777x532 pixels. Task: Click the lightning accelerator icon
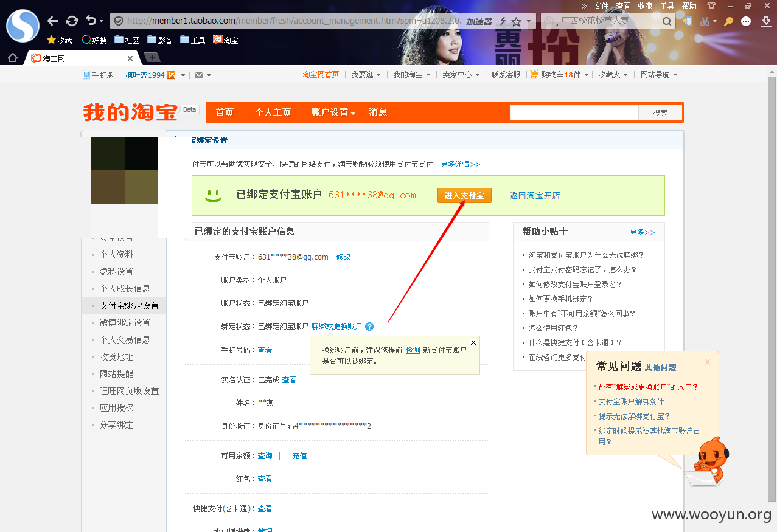coord(503,21)
